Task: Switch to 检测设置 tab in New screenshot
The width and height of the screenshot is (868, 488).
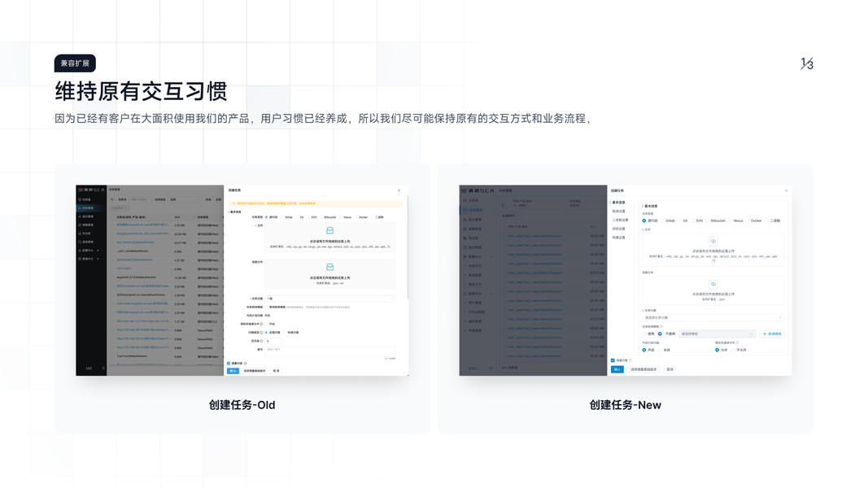Action: tap(618, 211)
